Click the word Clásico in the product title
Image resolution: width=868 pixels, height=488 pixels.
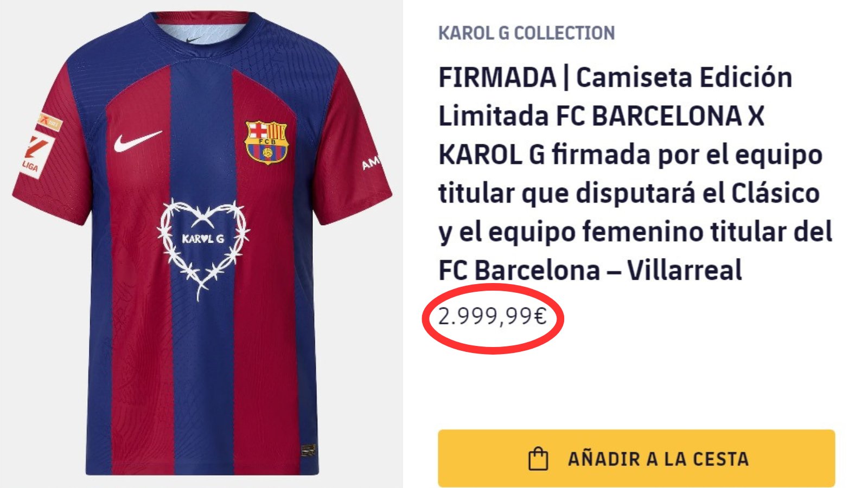775,193
